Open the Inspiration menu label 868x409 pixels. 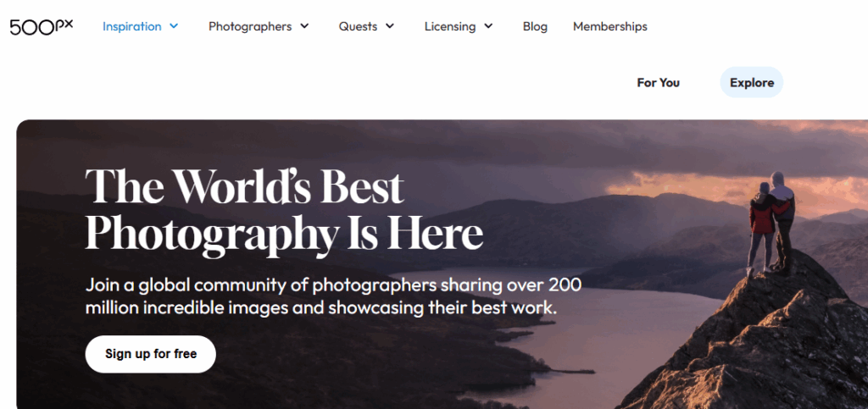[x=131, y=26]
